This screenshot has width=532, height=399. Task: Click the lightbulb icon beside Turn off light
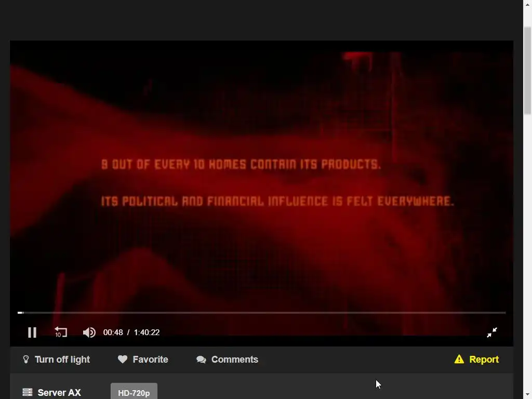click(x=26, y=360)
